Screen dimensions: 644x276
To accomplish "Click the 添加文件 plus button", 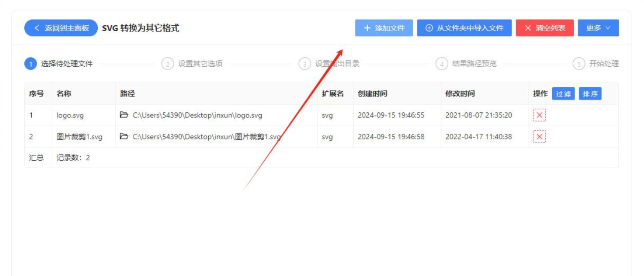I will pos(384,28).
